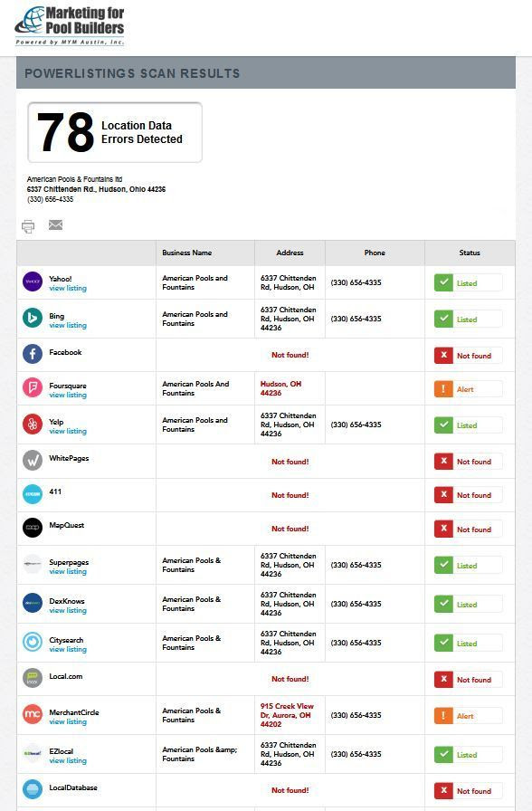Click the MapQuest logo icon
The width and height of the screenshot is (532, 811).
(33, 528)
